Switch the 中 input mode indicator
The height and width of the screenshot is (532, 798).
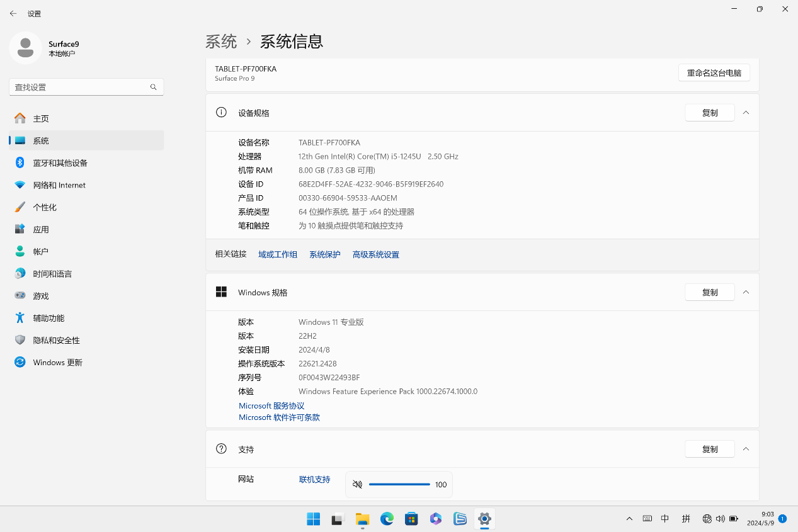[x=665, y=519]
